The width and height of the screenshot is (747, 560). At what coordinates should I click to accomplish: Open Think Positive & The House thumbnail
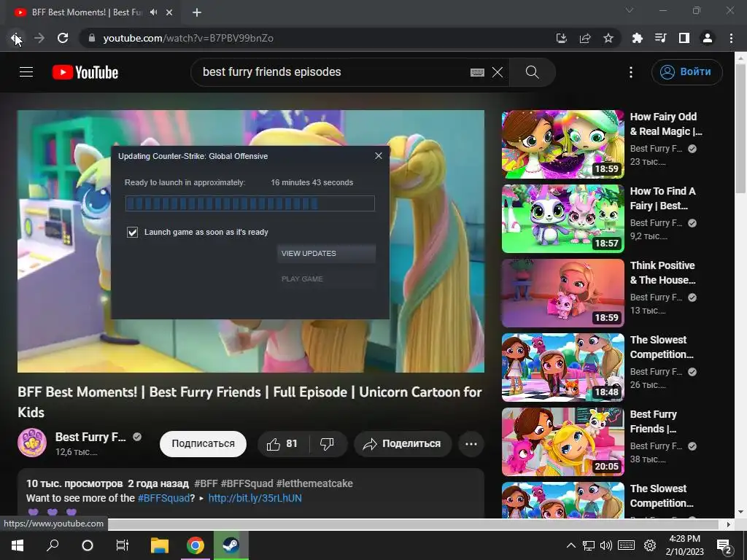[562, 293]
